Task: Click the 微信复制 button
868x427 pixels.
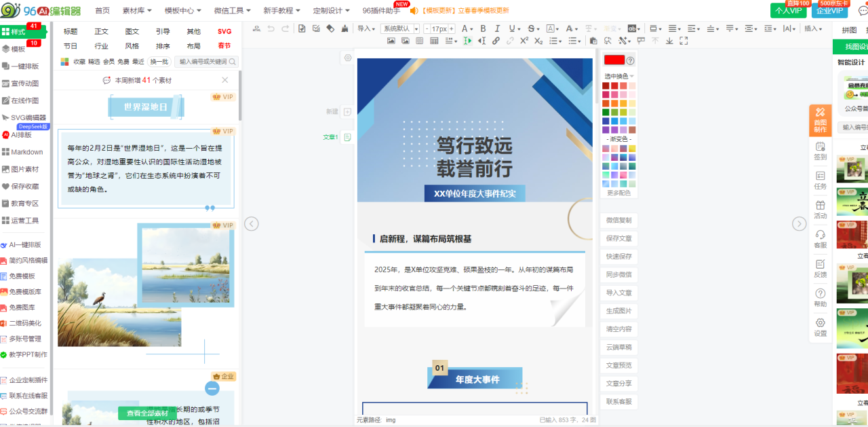Action: tap(618, 220)
